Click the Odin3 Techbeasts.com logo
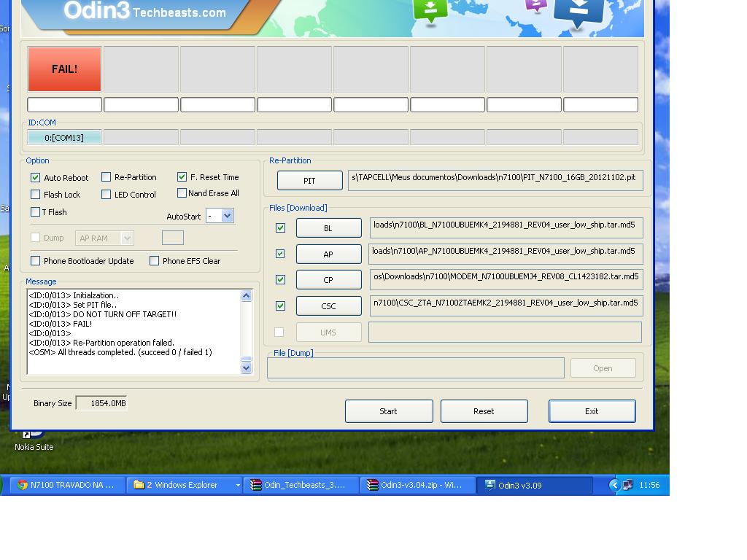The height and width of the screenshot is (560, 747). pos(145,11)
